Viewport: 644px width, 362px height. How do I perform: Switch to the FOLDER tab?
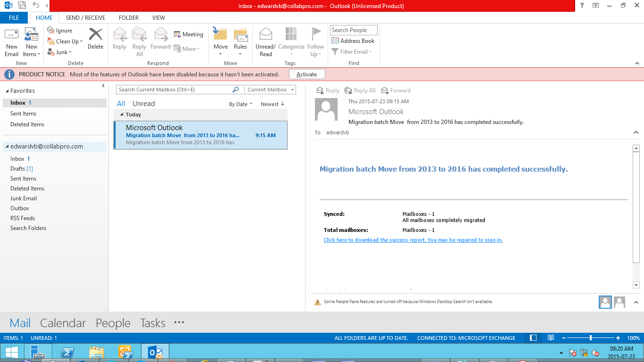click(129, 18)
